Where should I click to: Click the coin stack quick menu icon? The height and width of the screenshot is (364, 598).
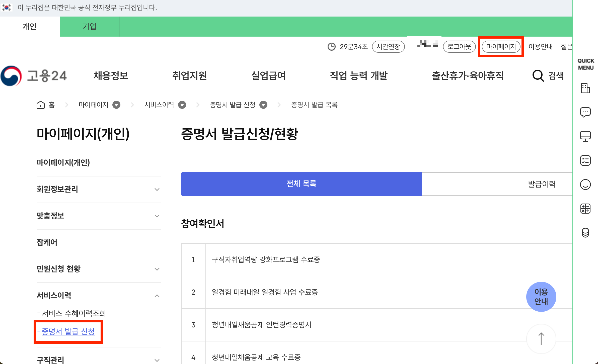585,233
